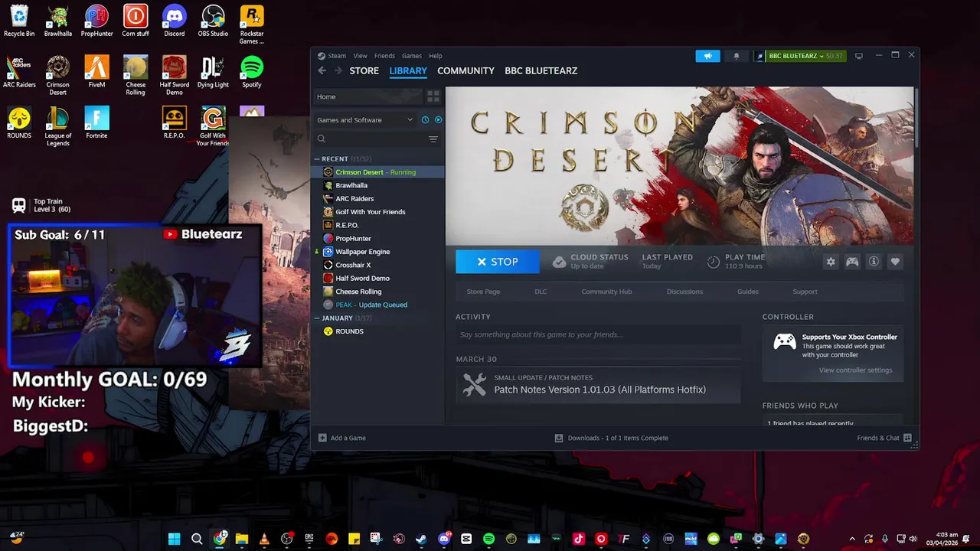Open Windows Start button in taskbar

174,539
